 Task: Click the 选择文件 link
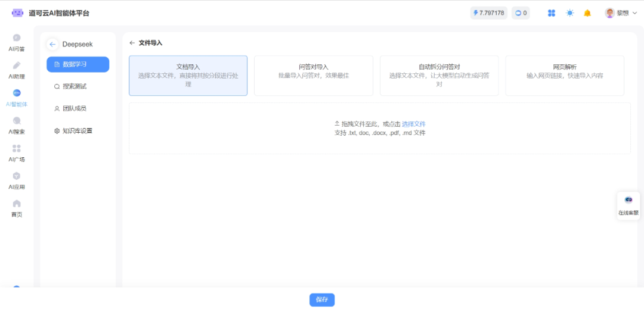pos(413,124)
